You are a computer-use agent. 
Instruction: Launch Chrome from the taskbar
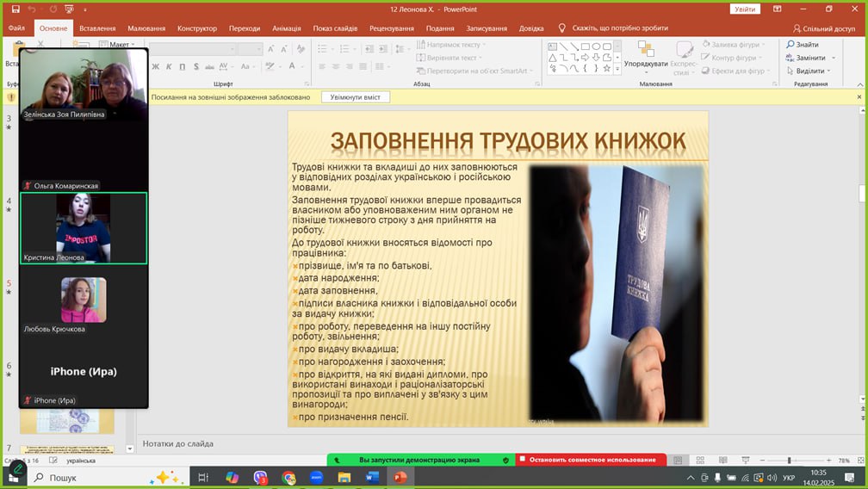click(288, 477)
